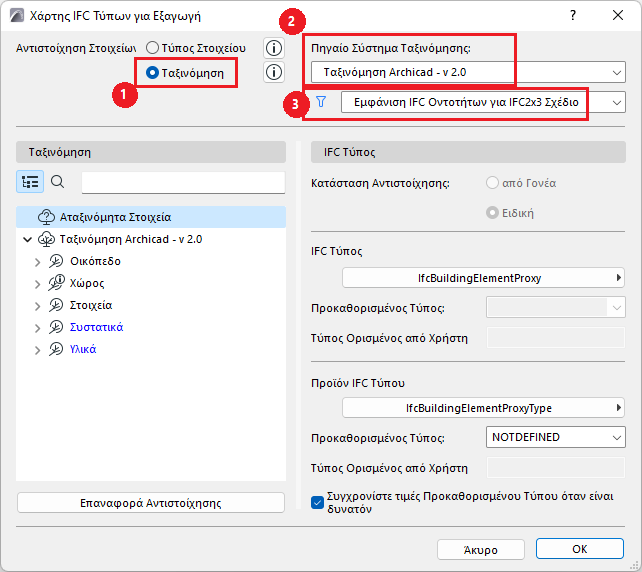Open the IfcBuildingElementProxyType menu
This screenshot has height=572, width=642.
point(483,408)
